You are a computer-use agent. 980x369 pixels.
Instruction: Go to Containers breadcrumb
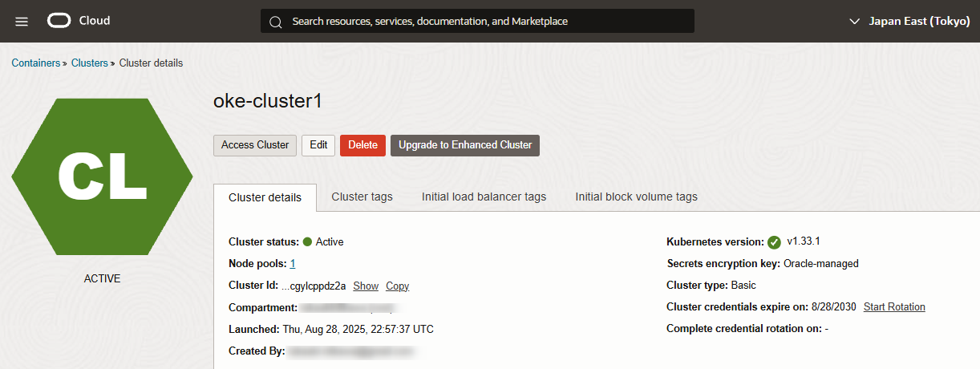tap(35, 63)
